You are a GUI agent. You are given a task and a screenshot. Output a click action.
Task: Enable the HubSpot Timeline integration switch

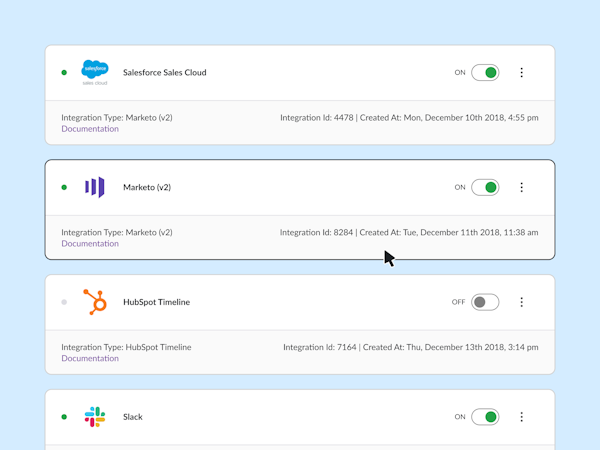485,302
